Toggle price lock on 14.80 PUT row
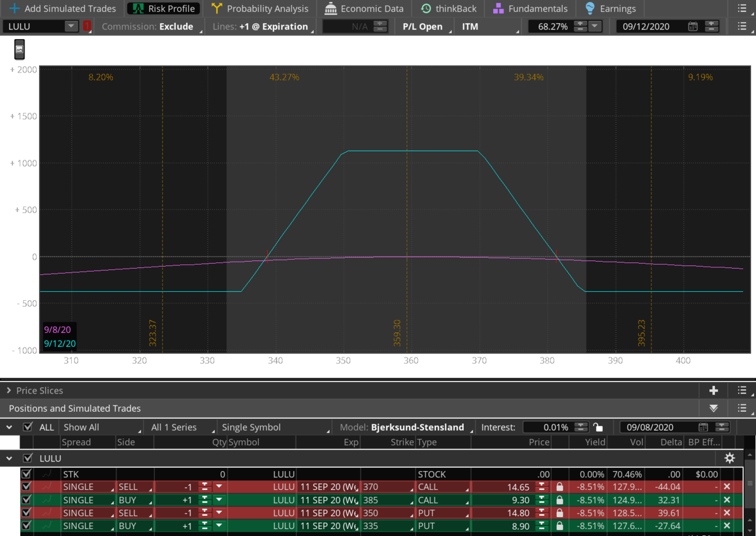 559,513
